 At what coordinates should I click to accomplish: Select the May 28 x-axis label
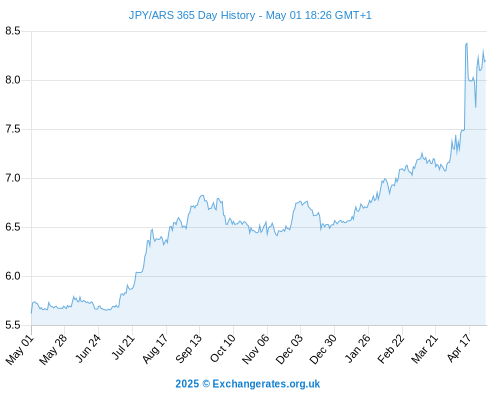pyautogui.click(x=53, y=349)
